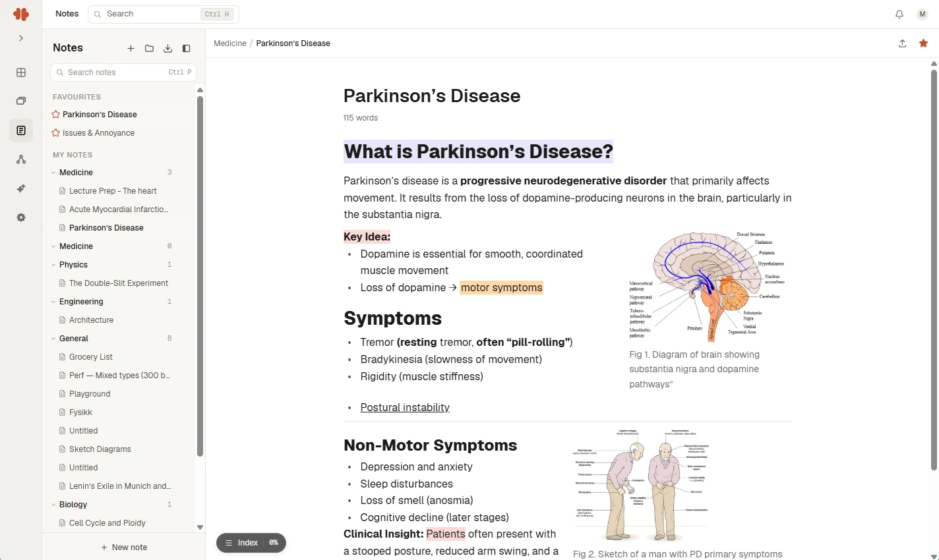Image resolution: width=939 pixels, height=560 pixels.
Task: Click the Parkinson's Disease breadcrumb
Action: 293,43
